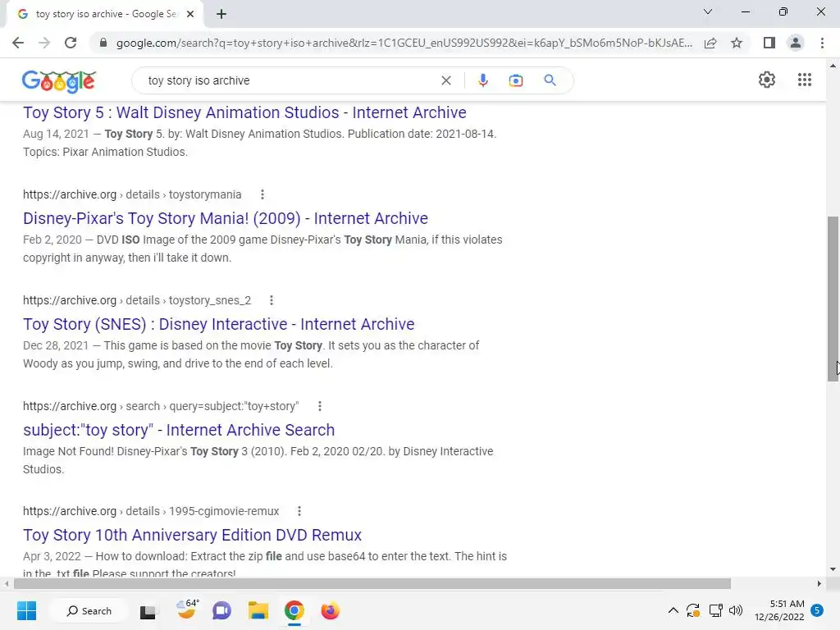Viewport: 840px width, 630px height.
Task: Open the taskbar Search box
Action: point(89,610)
